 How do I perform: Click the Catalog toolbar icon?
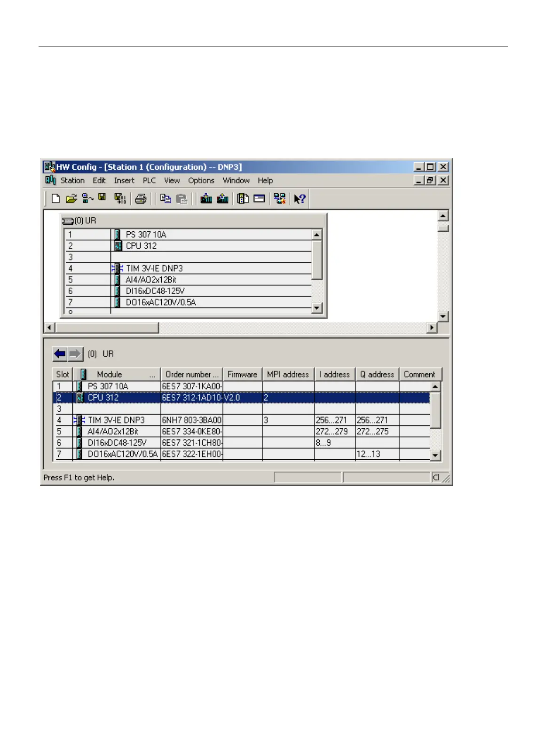click(243, 199)
